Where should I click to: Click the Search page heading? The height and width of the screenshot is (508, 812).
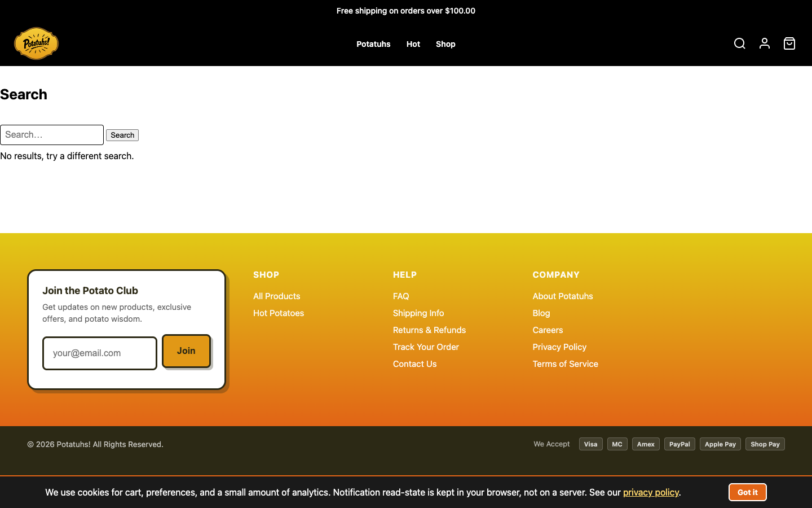[24, 94]
